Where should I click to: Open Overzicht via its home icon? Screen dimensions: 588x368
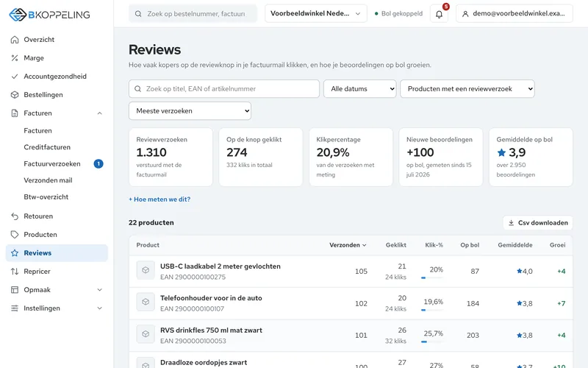click(x=15, y=40)
